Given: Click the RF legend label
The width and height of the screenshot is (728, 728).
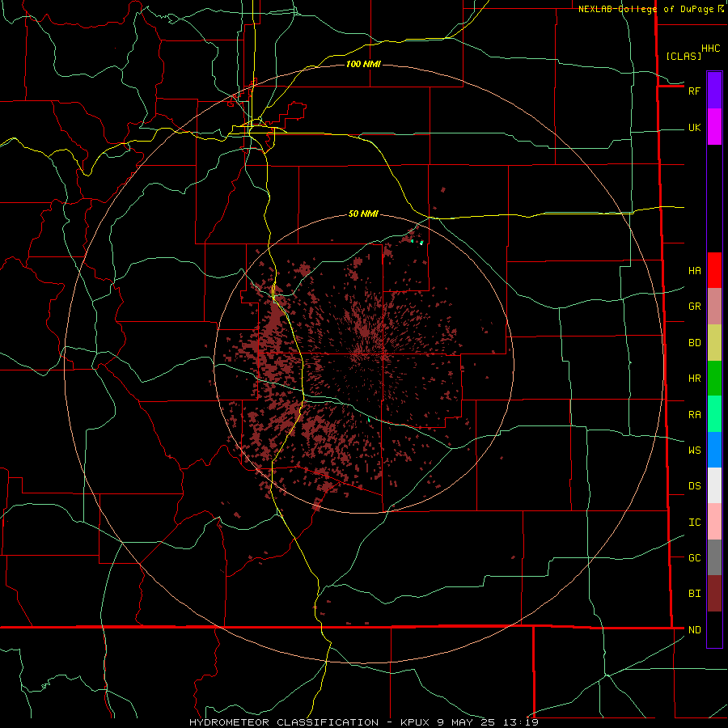Looking at the screenshot, I should (x=694, y=91).
